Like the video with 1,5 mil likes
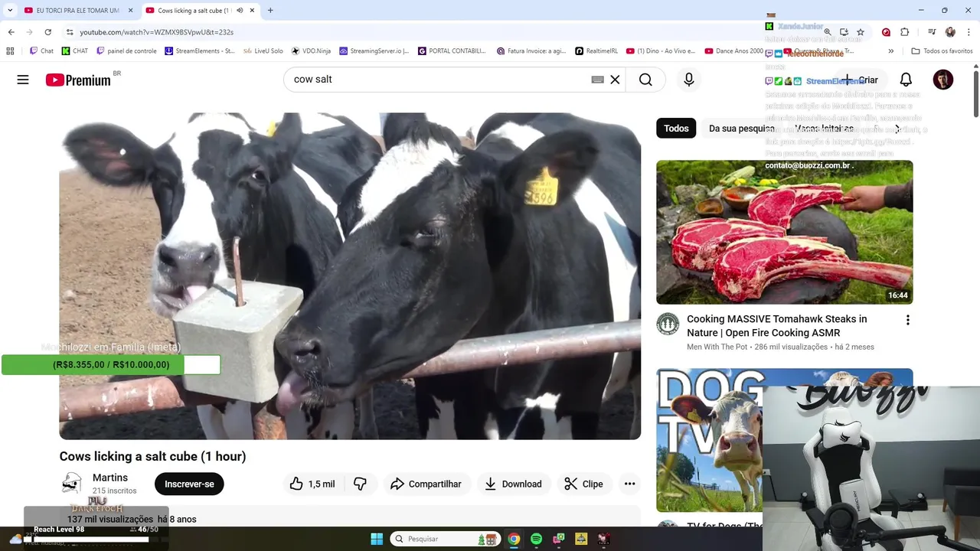The width and height of the screenshot is (980, 551). [x=312, y=484]
